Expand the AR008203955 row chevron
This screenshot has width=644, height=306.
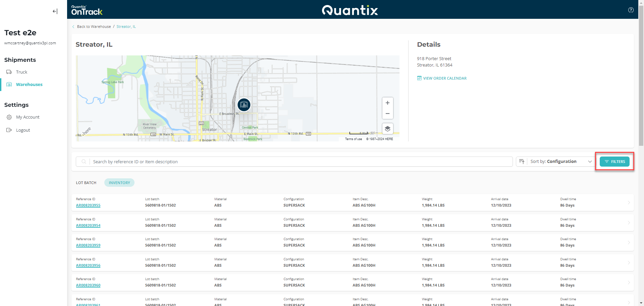click(x=629, y=203)
